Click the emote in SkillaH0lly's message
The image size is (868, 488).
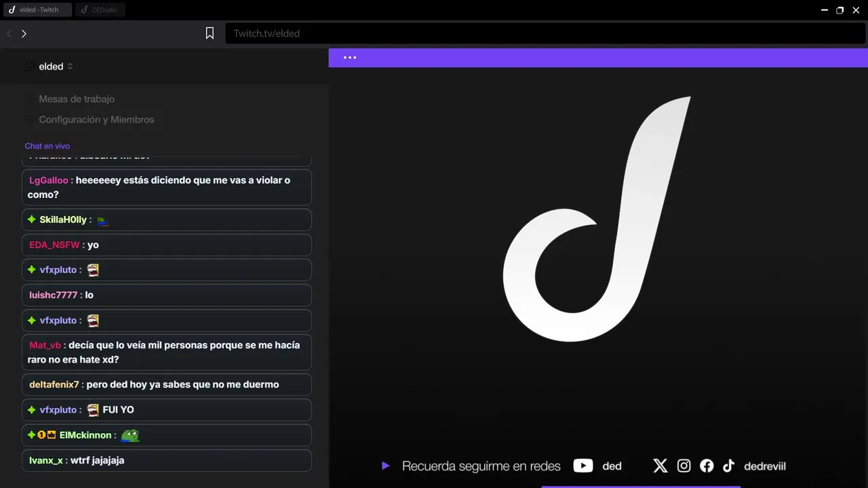[x=102, y=220]
